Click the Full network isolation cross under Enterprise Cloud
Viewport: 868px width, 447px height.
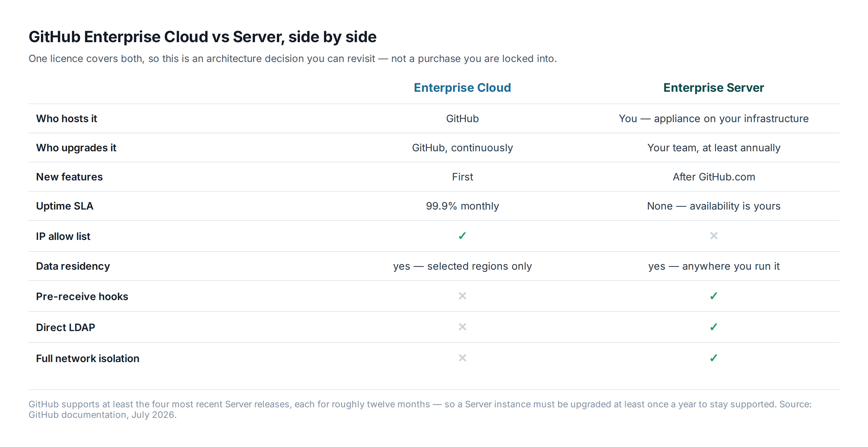[462, 358]
